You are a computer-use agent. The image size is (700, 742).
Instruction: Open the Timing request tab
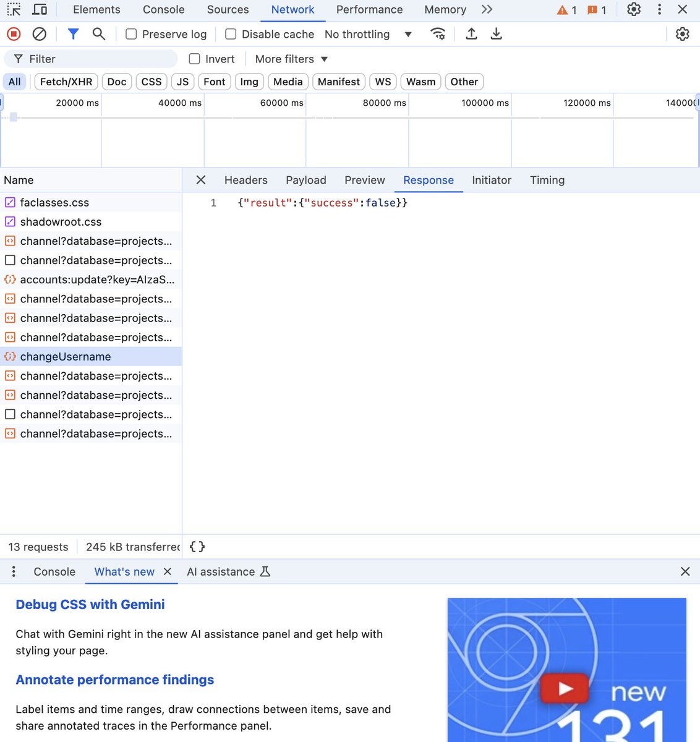pos(547,180)
